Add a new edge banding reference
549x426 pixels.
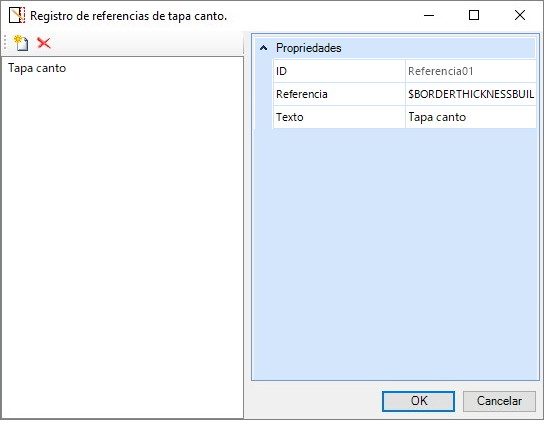click(21, 43)
